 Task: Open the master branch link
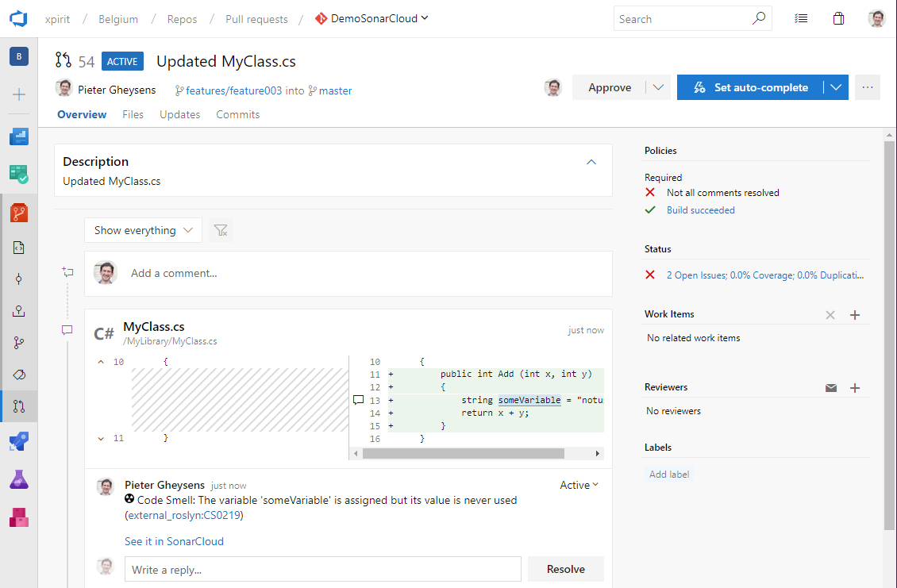tap(335, 90)
